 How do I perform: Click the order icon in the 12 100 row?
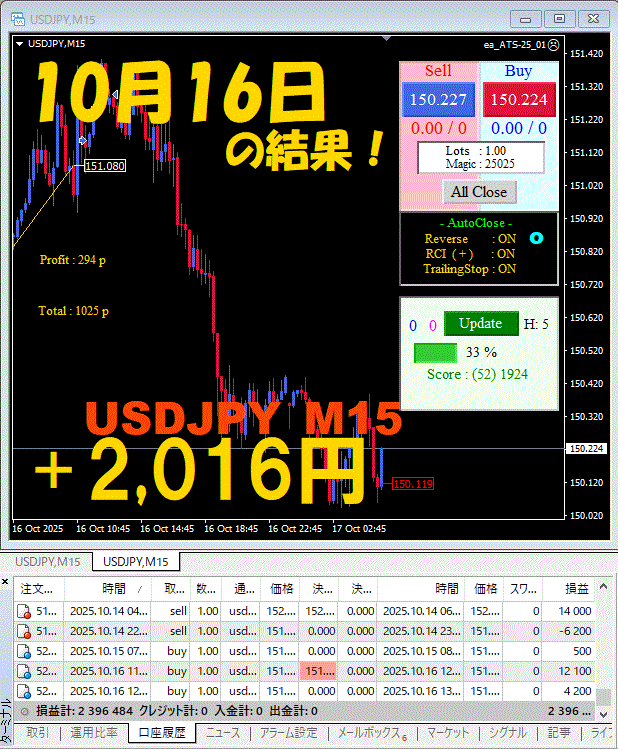tap(24, 672)
